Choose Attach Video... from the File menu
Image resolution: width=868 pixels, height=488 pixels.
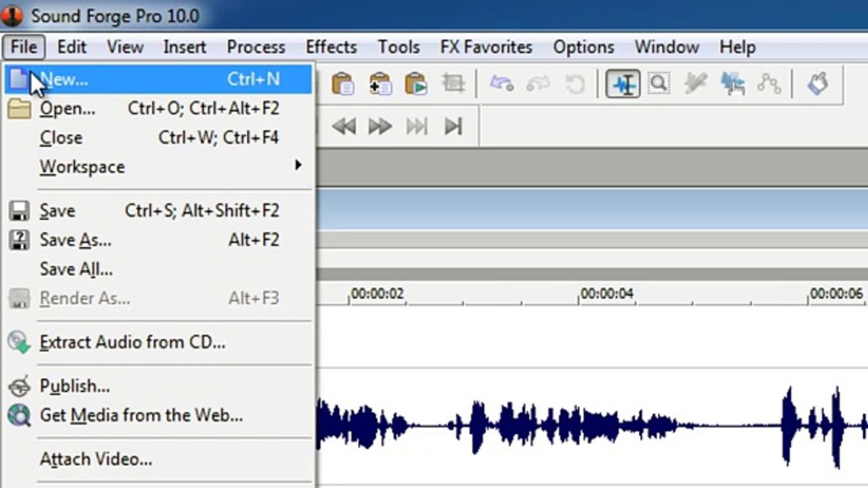[x=157, y=460]
